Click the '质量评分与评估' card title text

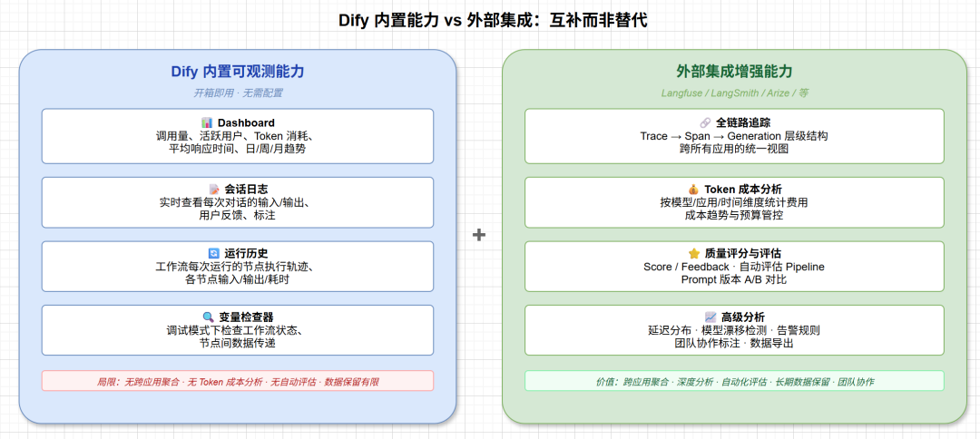pos(742,254)
